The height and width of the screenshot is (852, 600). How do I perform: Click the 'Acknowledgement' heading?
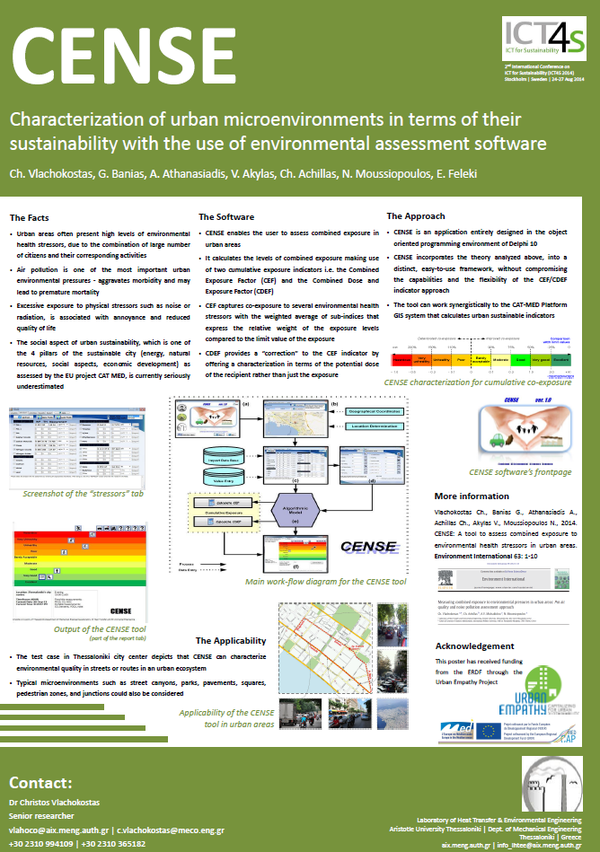click(474, 646)
